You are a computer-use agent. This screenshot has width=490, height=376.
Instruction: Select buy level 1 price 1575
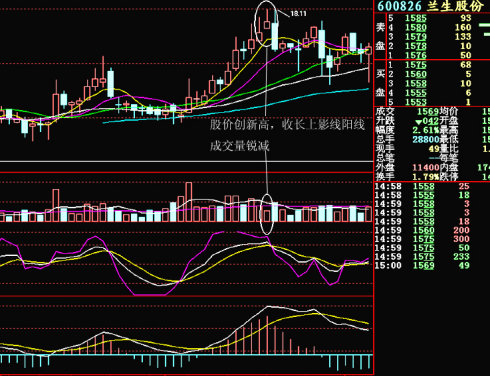(416, 65)
